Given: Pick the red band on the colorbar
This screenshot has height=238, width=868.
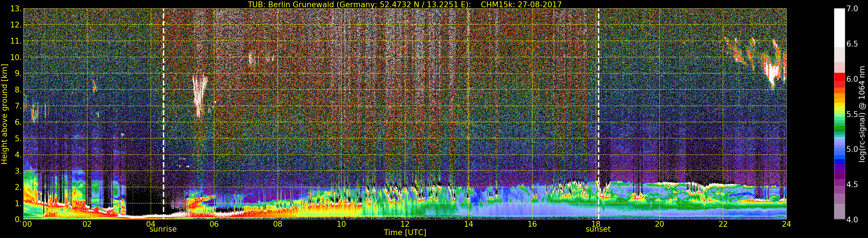Looking at the screenshot, I should tap(839, 79).
